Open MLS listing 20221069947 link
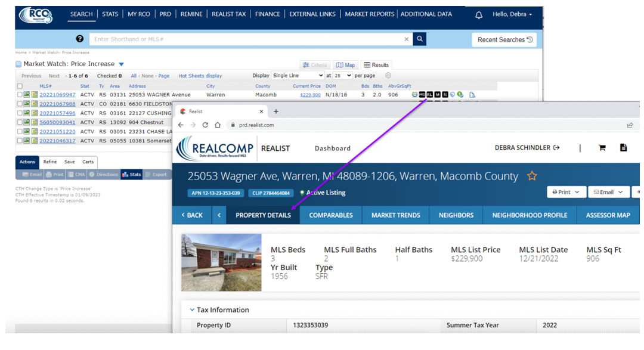 57,95
